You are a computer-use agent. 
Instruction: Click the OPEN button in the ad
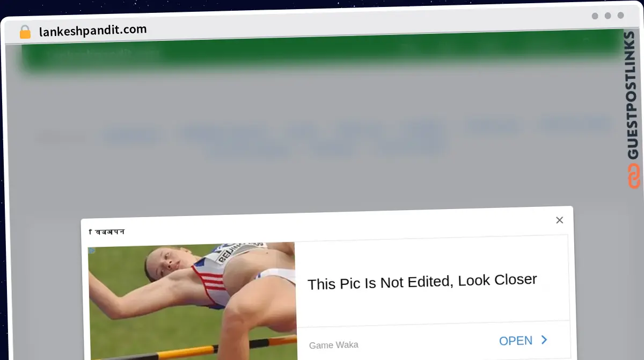click(x=515, y=341)
